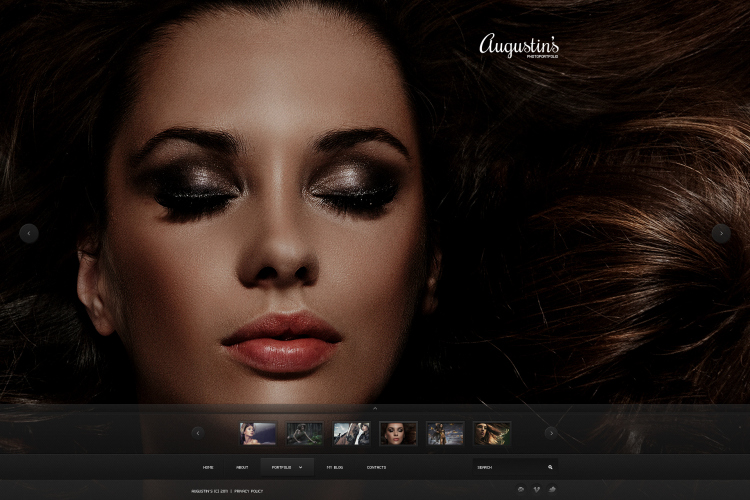The width and height of the screenshot is (750, 500).
Task: Select the last thumbnail with flowing hair
Action: tap(492, 433)
